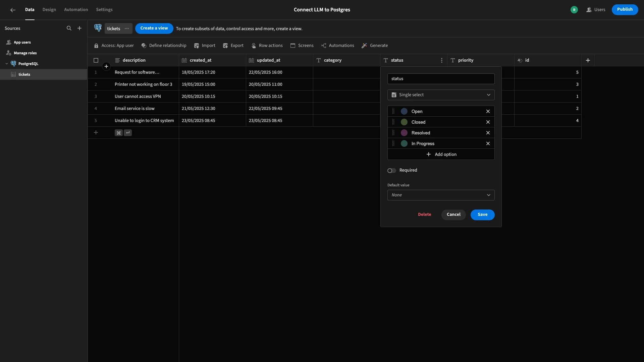
Task: Switch to the Automation tab
Action: pyautogui.click(x=76, y=10)
